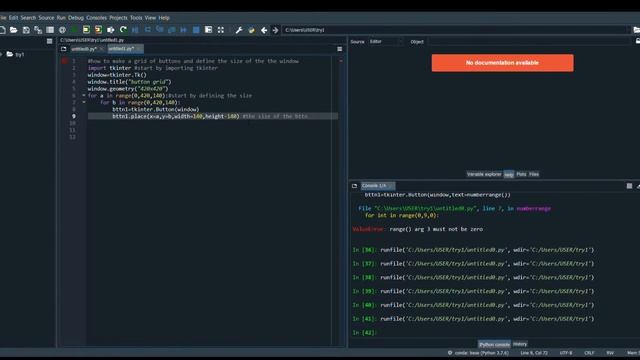Click the Line 9, Col status entry
This screenshot has height=360, width=640.
pyautogui.click(x=534, y=353)
